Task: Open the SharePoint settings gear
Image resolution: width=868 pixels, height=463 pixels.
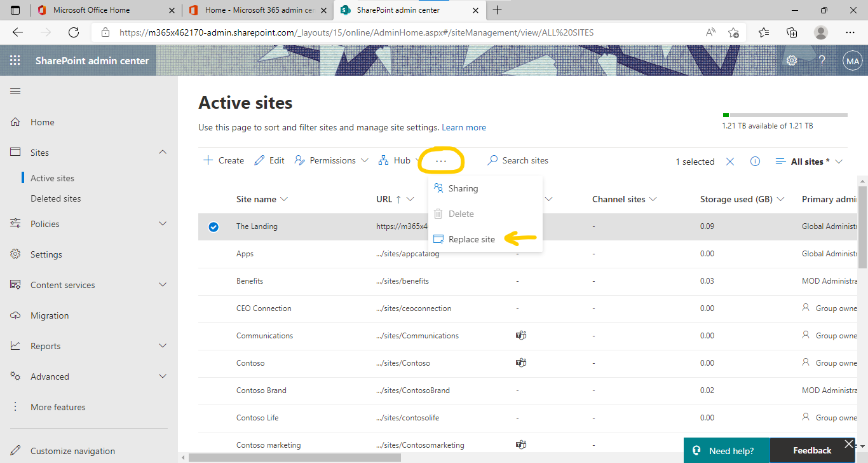Action: [x=791, y=60]
